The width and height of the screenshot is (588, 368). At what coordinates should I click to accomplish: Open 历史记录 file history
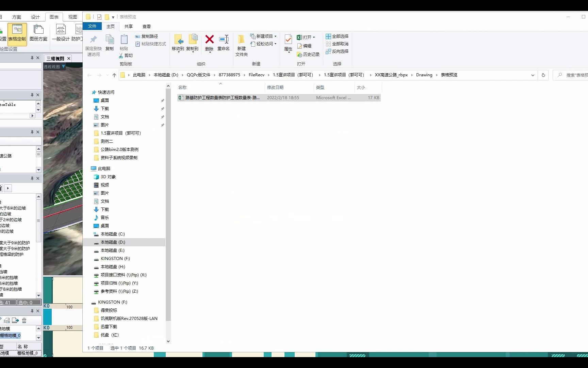(308, 54)
